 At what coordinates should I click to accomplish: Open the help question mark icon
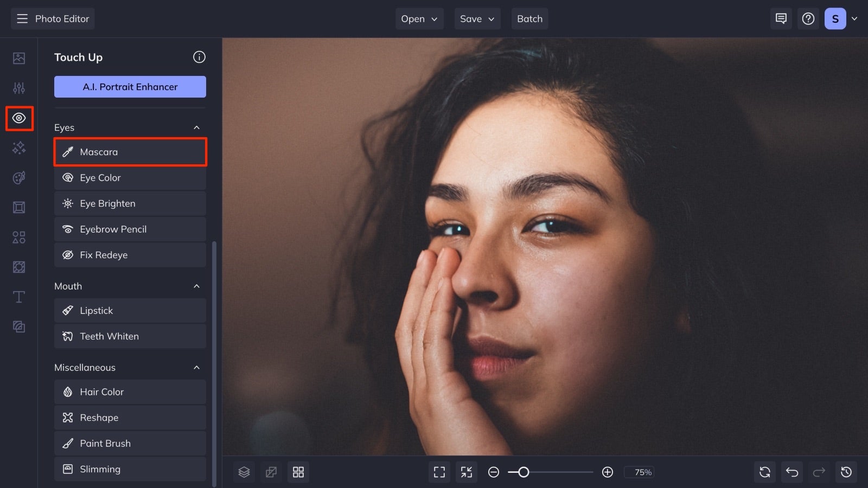click(808, 19)
